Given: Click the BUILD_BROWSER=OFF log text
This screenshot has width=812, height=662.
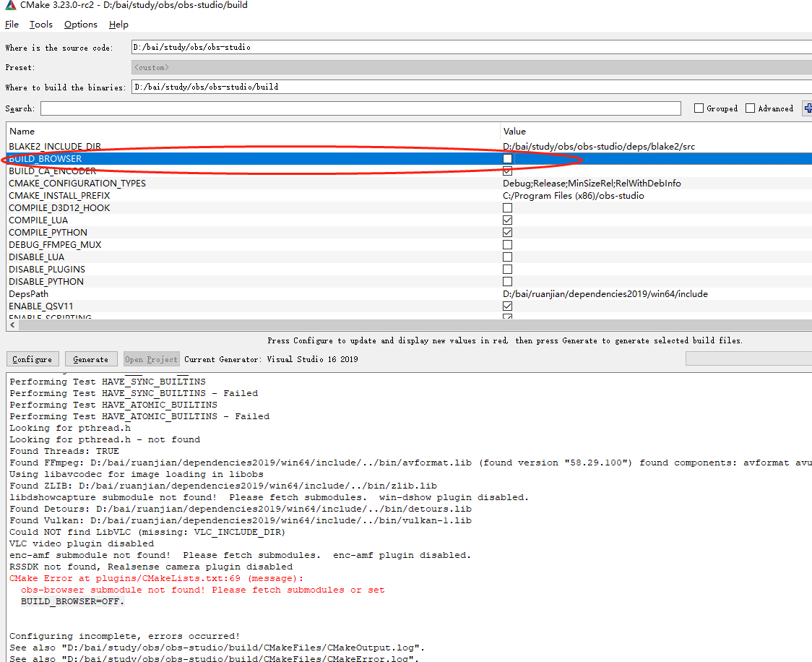Looking at the screenshot, I should pos(72,601).
